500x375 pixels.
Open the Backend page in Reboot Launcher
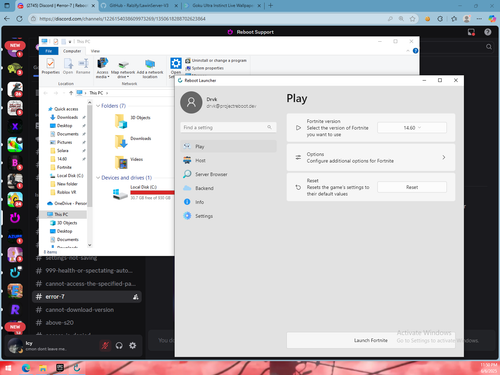228,188
